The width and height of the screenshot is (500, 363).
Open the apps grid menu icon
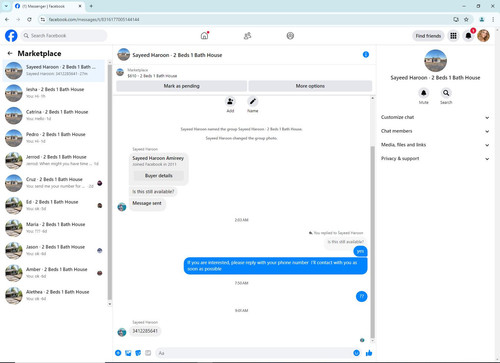(453, 36)
